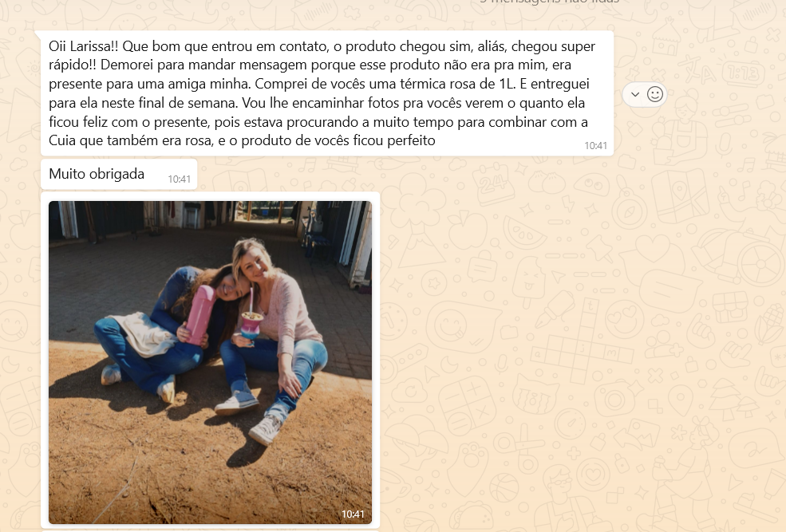
Task: Click the message line starting "rápido!!"
Action: pyautogui.click(x=310, y=65)
